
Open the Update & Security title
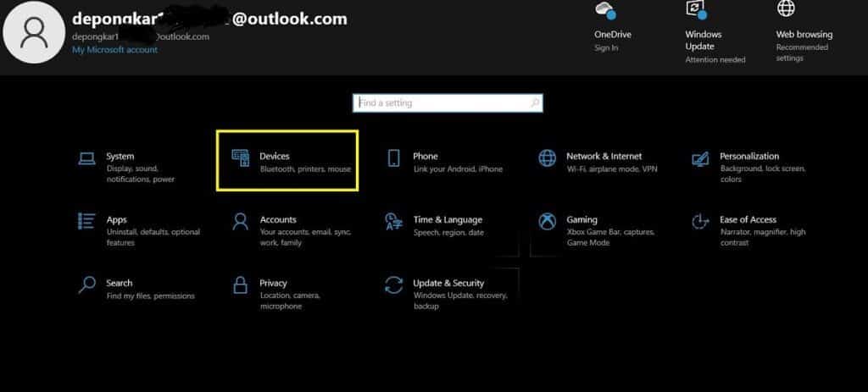coord(448,283)
